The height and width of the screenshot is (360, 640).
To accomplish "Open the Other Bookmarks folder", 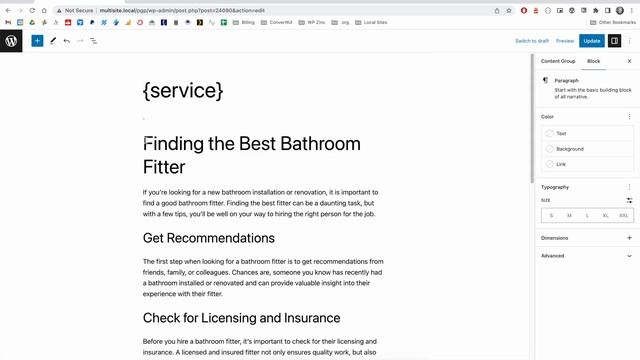I will pos(613,22).
